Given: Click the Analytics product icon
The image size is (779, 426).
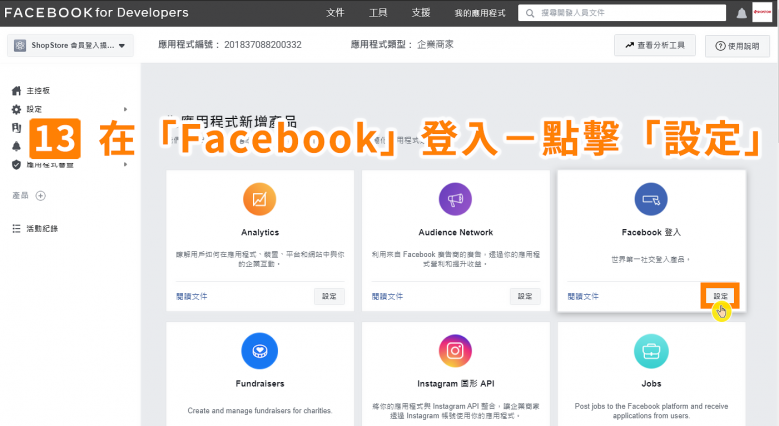Looking at the screenshot, I should click(259, 199).
